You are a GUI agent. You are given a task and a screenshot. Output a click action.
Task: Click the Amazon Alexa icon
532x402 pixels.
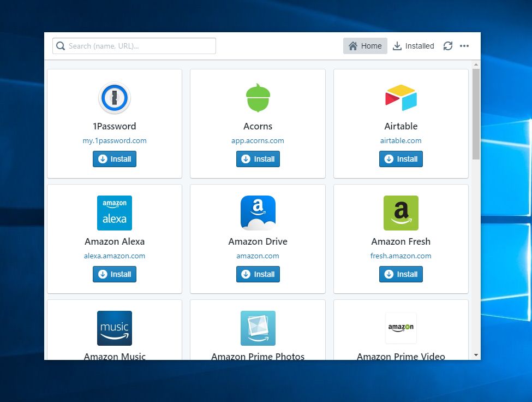pyautogui.click(x=115, y=213)
